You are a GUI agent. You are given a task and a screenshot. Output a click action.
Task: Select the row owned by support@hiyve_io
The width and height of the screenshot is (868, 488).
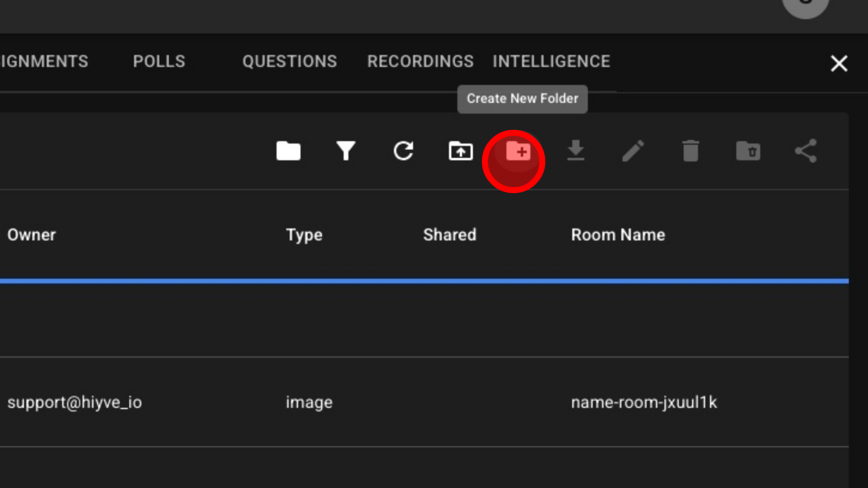(74, 402)
